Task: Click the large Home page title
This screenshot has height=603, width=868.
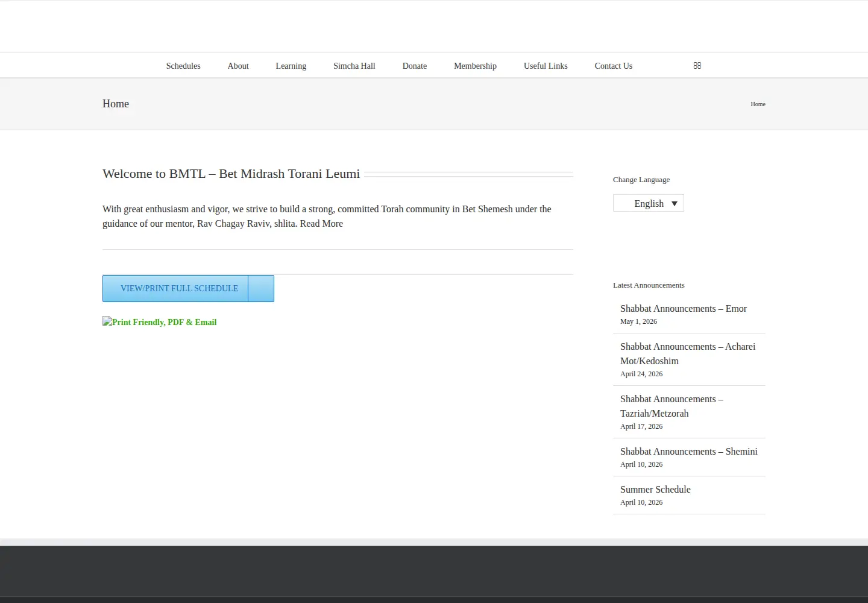Action: coord(116,104)
